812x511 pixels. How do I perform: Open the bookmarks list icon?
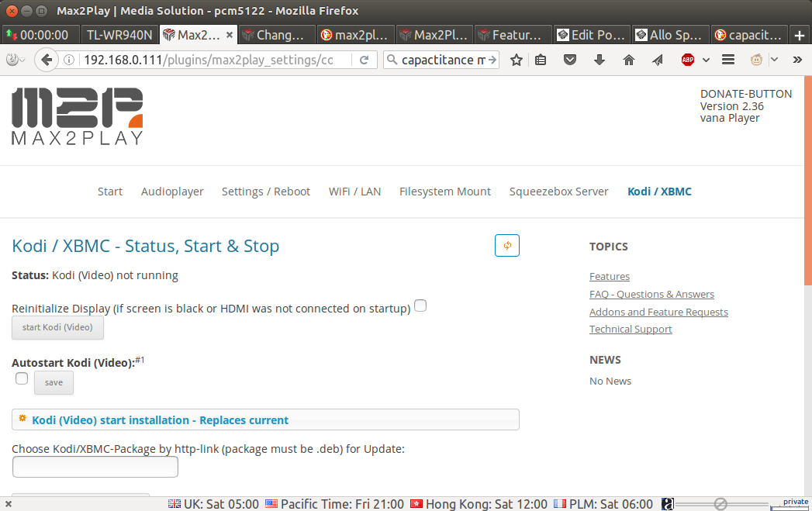[541, 60]
